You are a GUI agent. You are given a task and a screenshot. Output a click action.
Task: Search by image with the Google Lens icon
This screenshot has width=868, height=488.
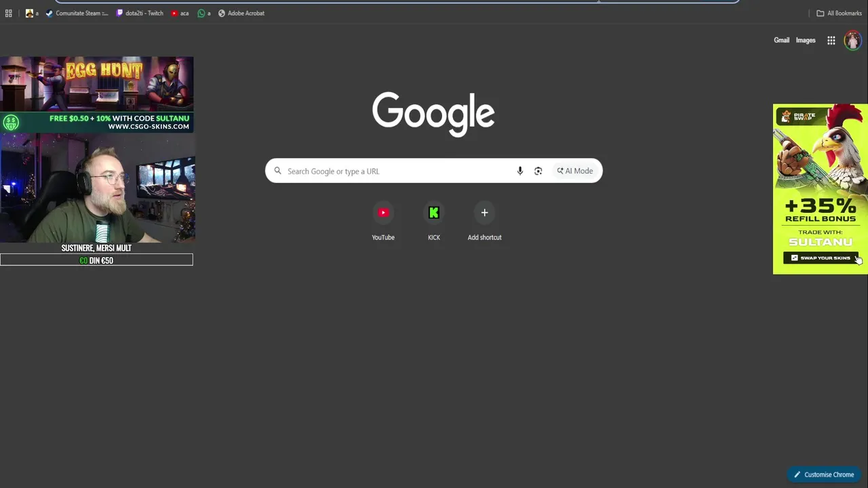point(538,171)
